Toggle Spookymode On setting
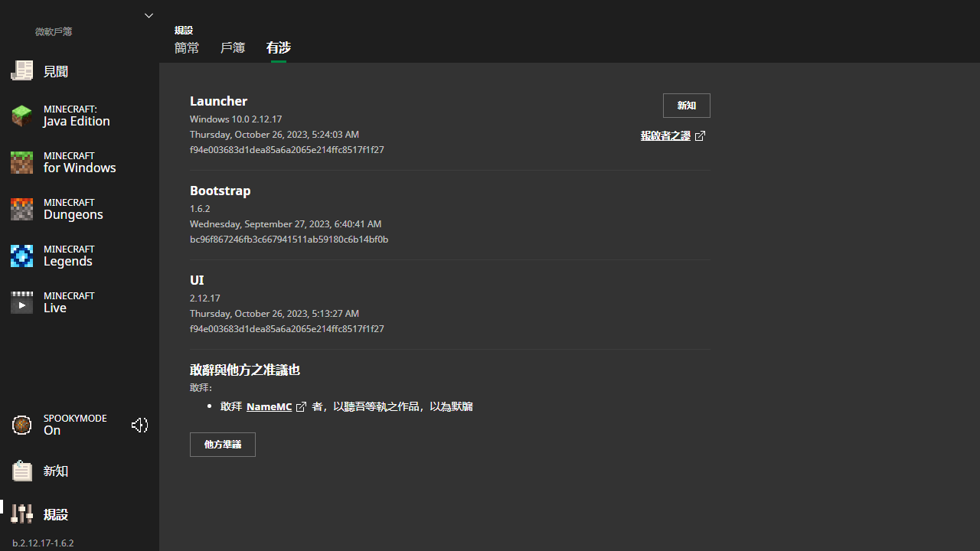980x551 pixels. pyautogui.click(x=75, y=425)
